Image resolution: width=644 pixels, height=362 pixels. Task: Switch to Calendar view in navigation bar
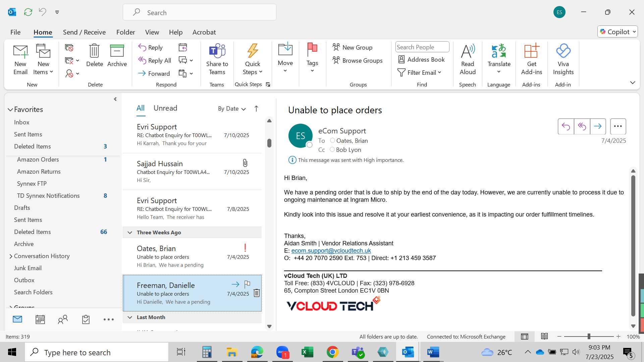click(x=40, y=319)
